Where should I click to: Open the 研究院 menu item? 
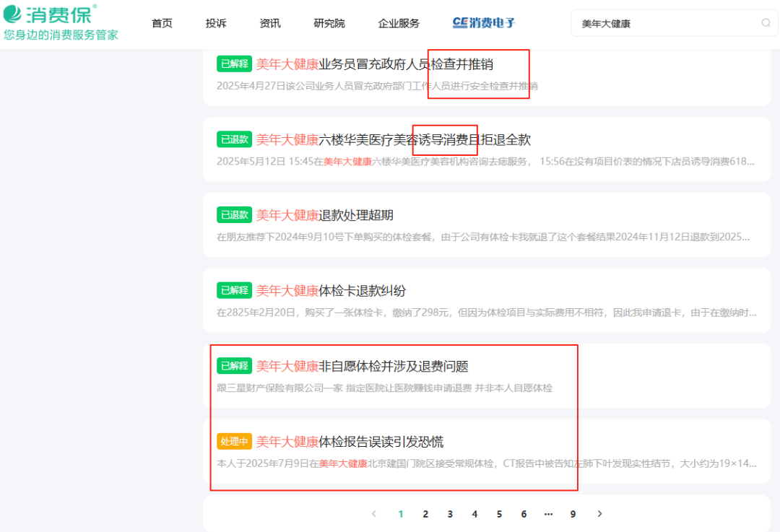pos(329,23)
